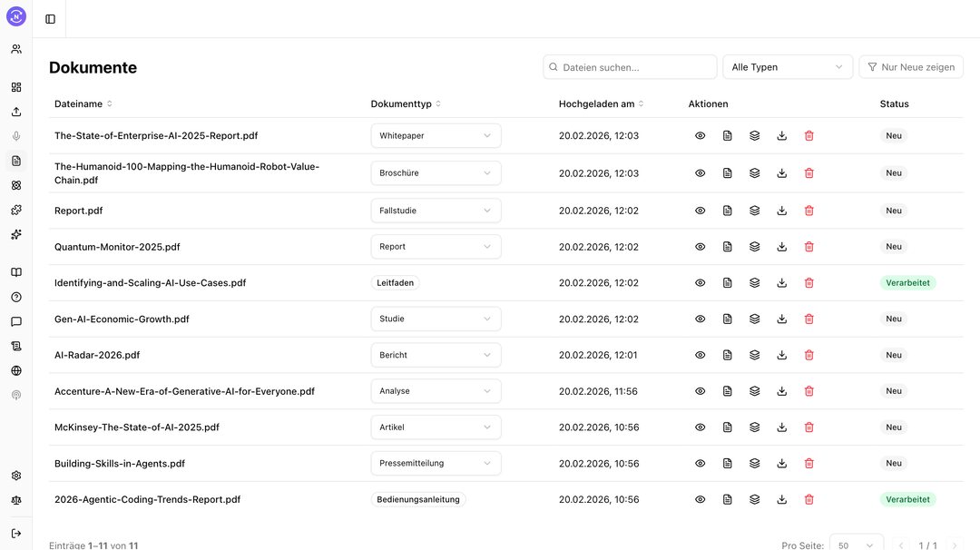Image resolution: width=980 pixels, height=550 pixels.
Task: Click the Dateien suchen search field
Action: 630,67
